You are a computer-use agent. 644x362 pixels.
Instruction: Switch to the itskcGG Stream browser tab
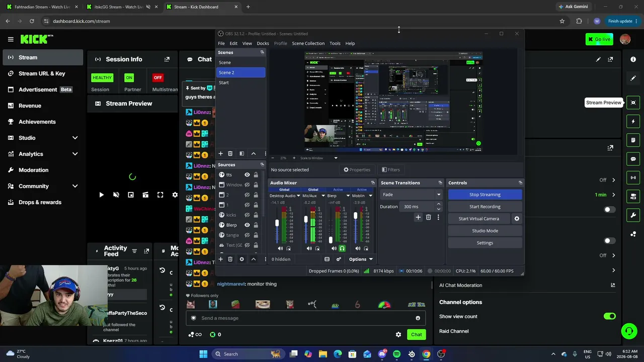click(x=119, y=7)
